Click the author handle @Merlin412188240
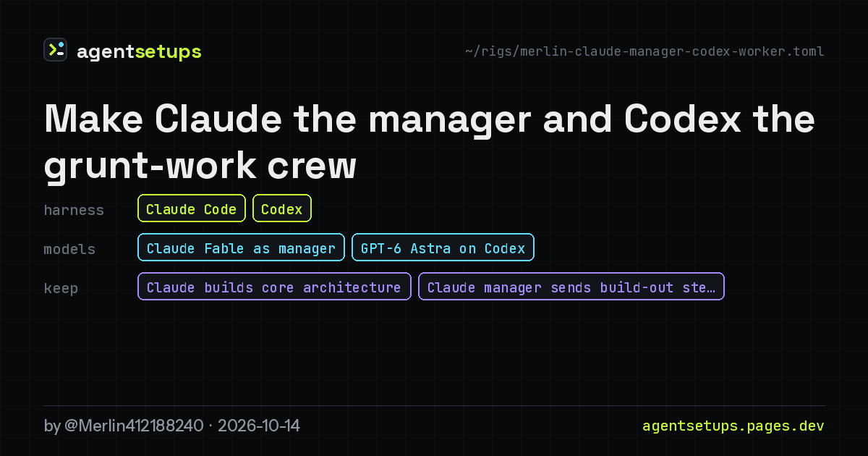This screenshot has height=456, width=868. (x=134, y=426)
